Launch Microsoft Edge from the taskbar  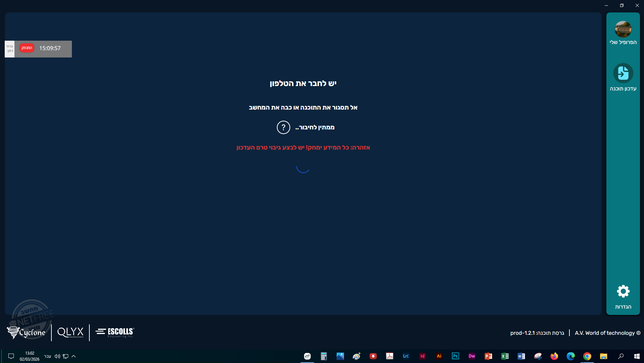click(x=571, y=356)
